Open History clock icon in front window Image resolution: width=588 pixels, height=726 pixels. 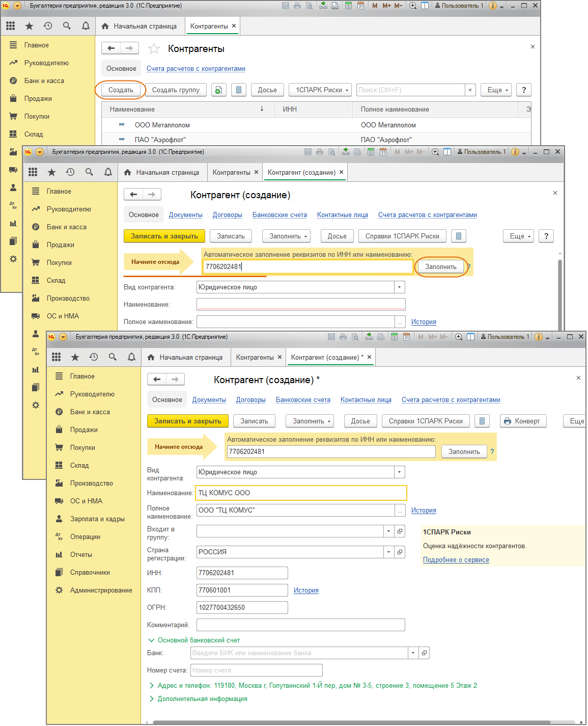point(94,357)
